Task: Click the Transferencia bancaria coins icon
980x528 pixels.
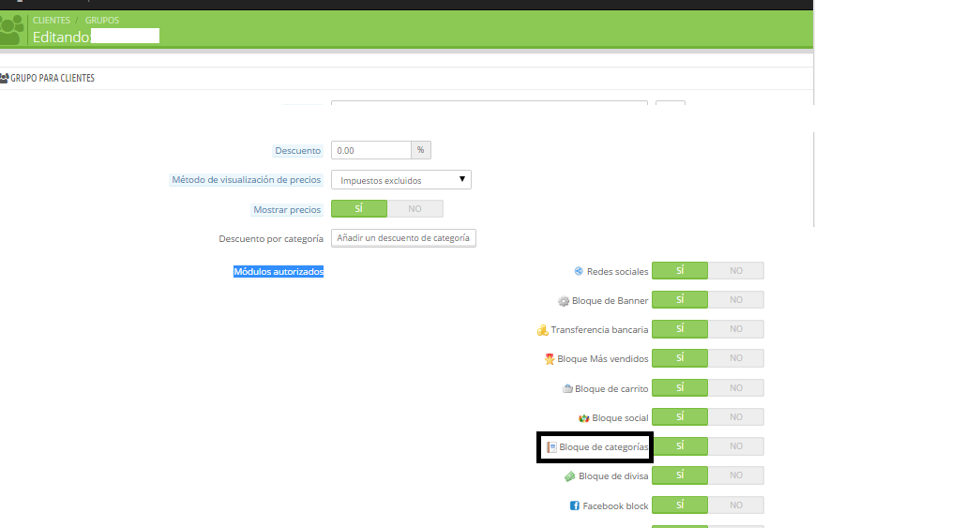Action: pos(541,330)
